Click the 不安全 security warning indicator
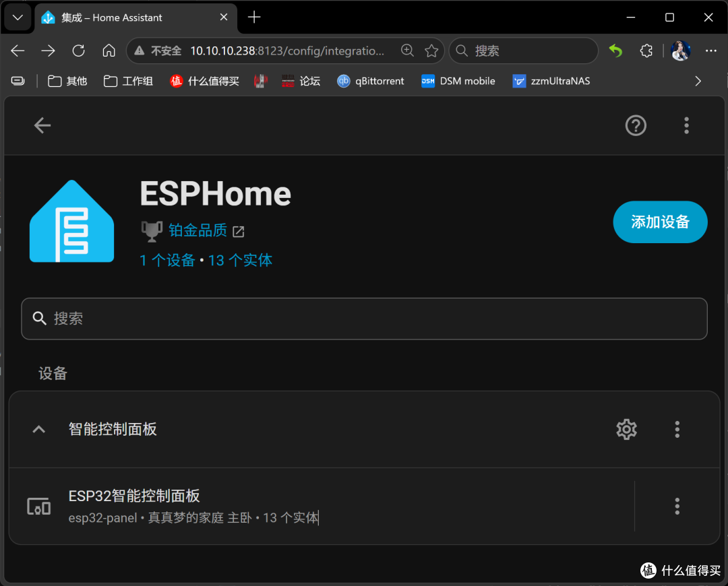 [x=157, y=51]
